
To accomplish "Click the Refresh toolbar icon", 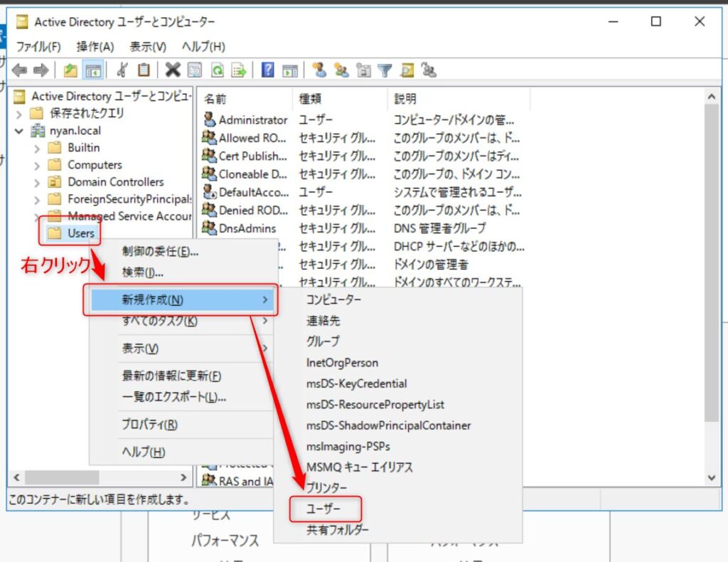I will [217, 70].
